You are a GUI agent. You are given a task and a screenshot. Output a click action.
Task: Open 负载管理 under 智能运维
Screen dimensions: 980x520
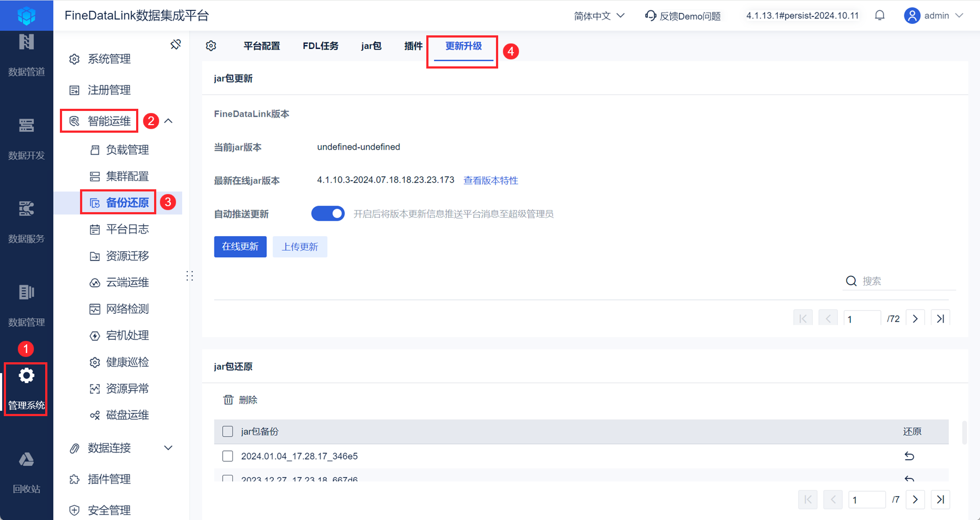[127, 150]
